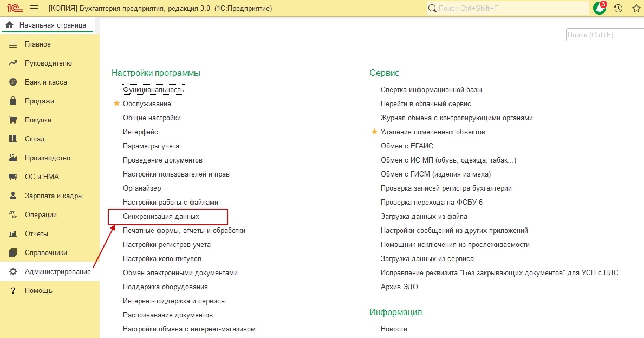Open the notifications bell with badge
Screen dimensions: 644x338
[x=599, y=8]
